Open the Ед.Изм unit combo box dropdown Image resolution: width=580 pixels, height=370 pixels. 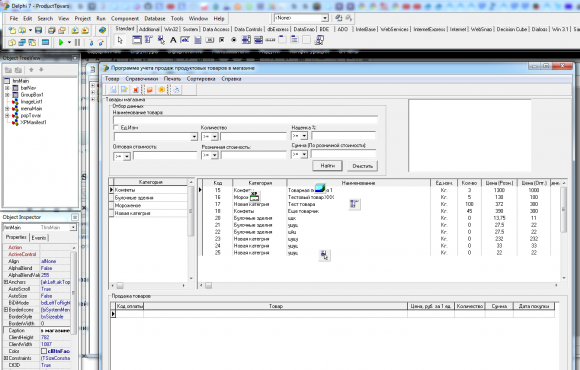pyautogui.click(x=194, y=137)
